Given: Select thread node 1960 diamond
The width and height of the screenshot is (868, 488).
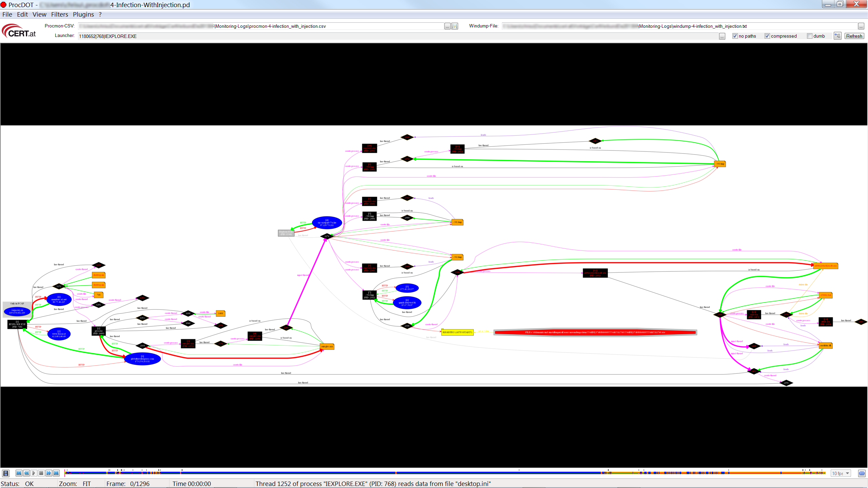Looking at the screenshot, I should [188, 323].
